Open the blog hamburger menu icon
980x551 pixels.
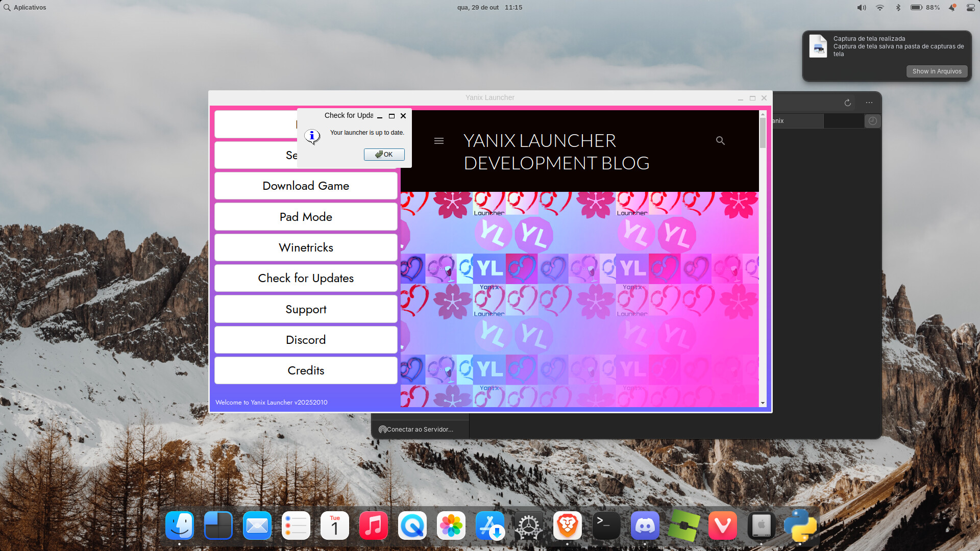click(438, 141)
